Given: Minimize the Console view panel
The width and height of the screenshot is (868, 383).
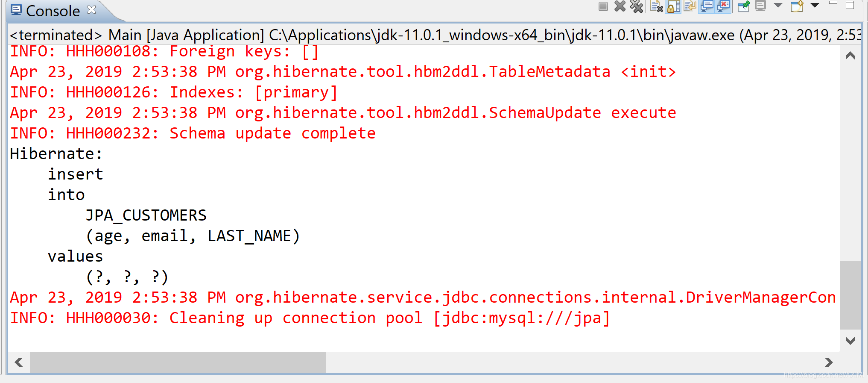Looking at the screenshot, I should point(833,3).
